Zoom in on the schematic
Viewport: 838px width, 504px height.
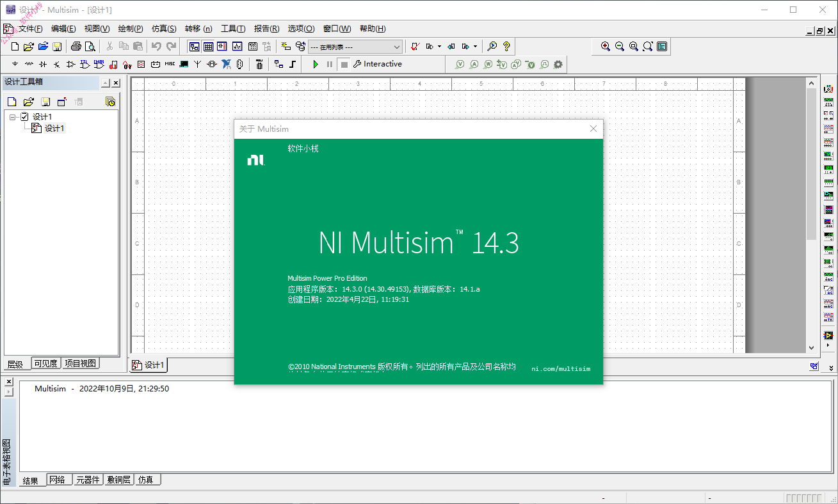click(x=606, y=46)
